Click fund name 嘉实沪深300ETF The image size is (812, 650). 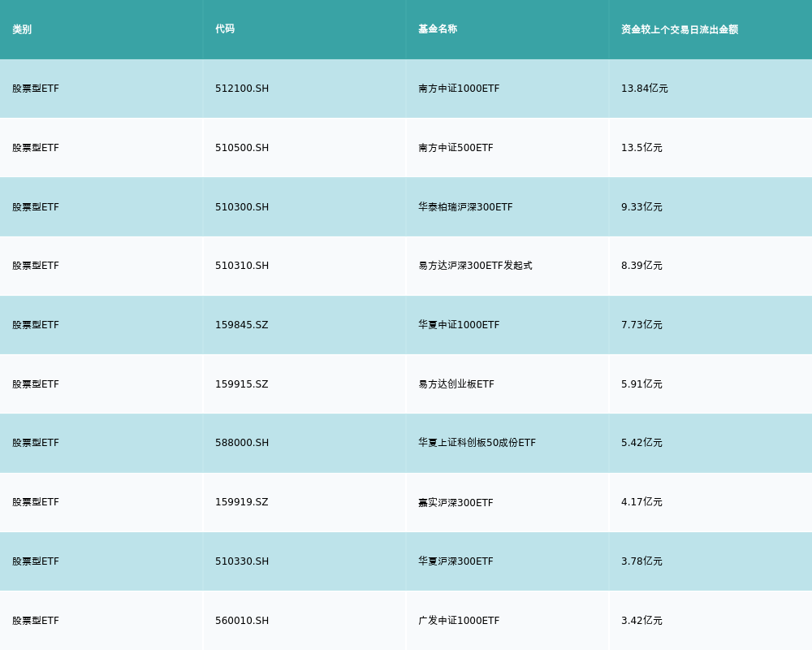[x=456, y=502]
